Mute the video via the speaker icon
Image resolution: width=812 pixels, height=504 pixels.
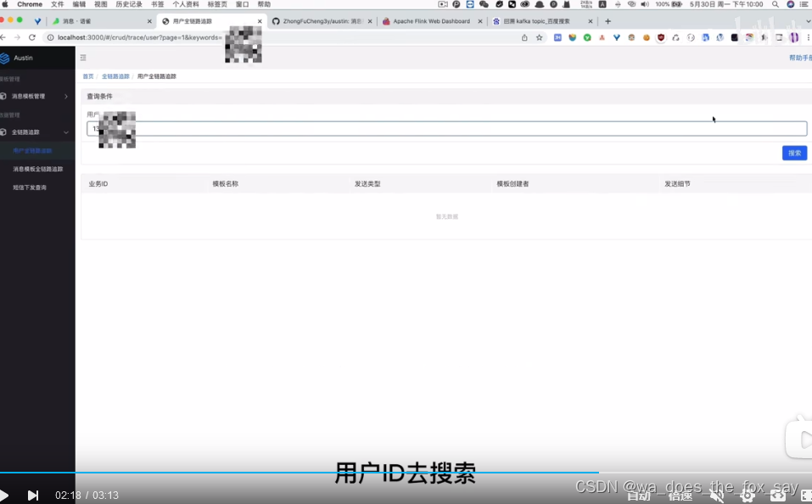(x=717, y=495)
